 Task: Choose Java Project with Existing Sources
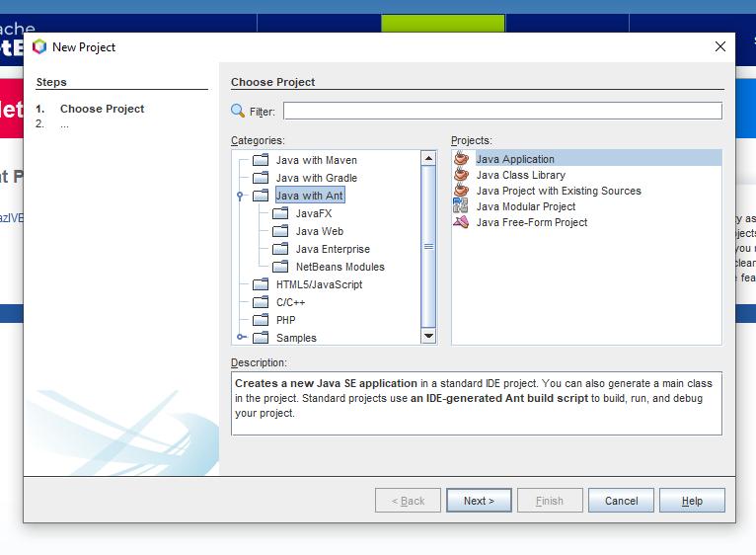559,191
